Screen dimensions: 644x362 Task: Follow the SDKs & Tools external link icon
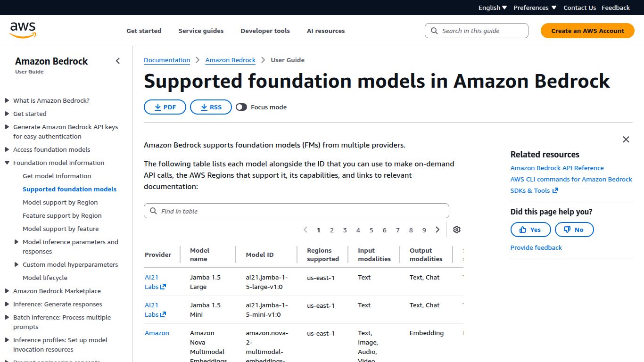pyautogui.click(x=555, y=190)
